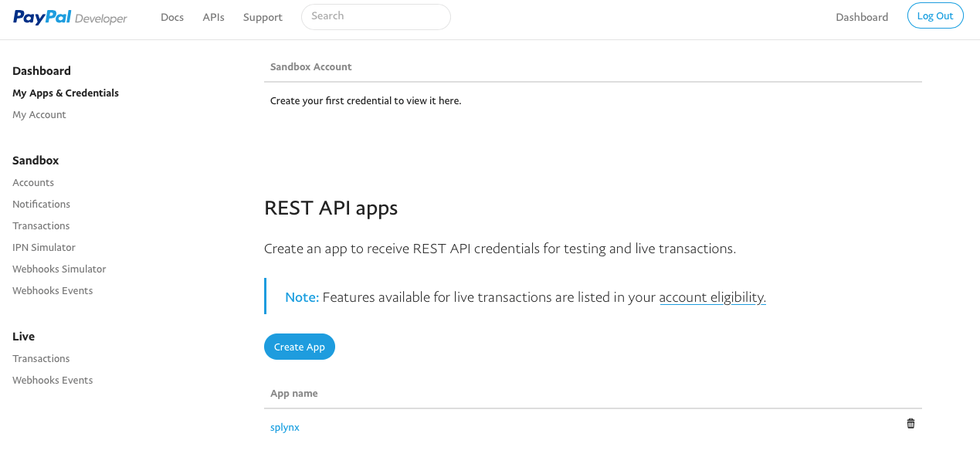Log out of PayPal Developer
The width and height of the screenshot is (980, 457).
point(935,15)
